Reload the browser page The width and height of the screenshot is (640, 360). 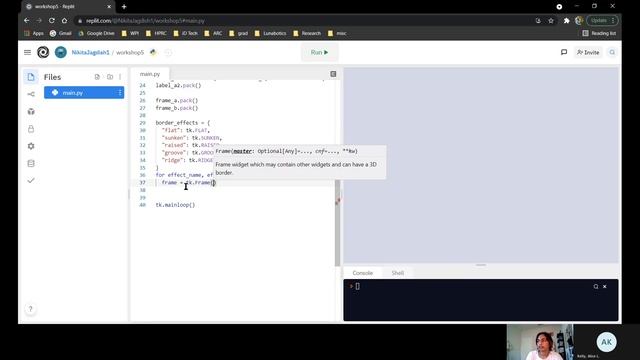click(x=52, y=20)
